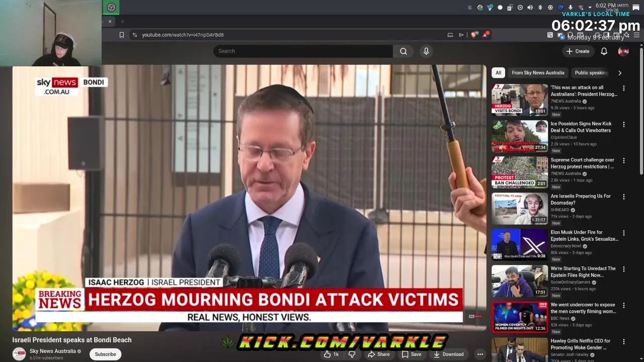Open options menu for Doomsday video
The height and width of the screenshot is (362, 644).
pyautogui.click(x=624, y=197)
